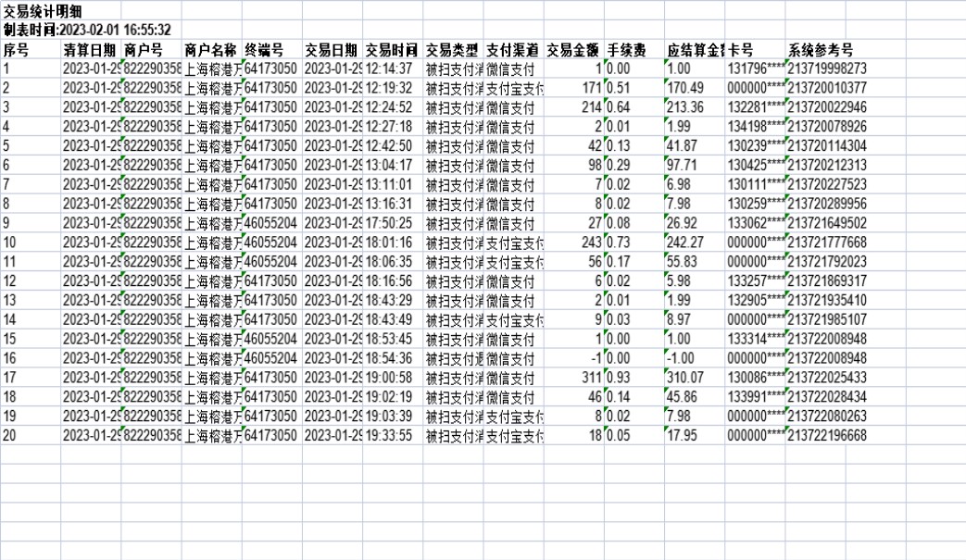Select reference number 213722196668

click(826, 435)
